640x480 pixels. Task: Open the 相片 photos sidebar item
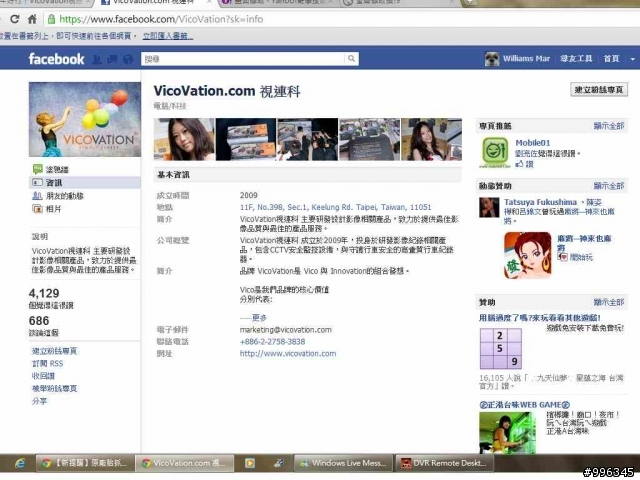coord(85,209)
